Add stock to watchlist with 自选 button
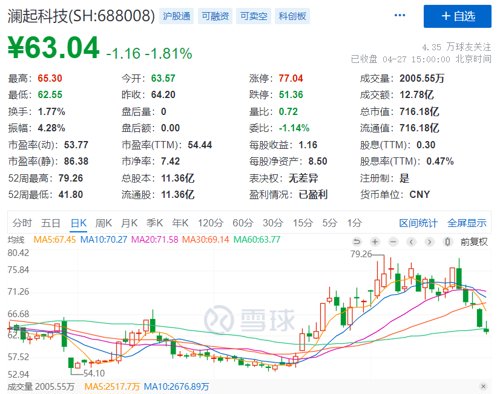500x394 pixels. [457, 16]
